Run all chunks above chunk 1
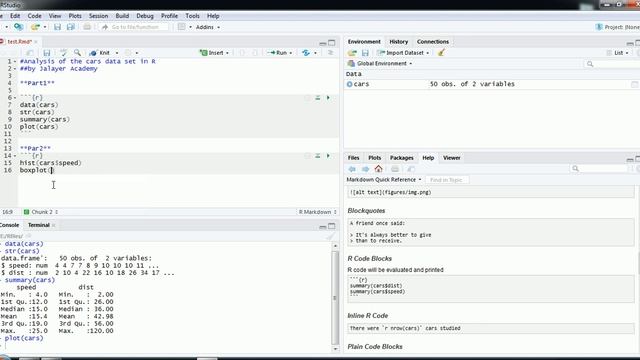640x360 pixels. 318,98
